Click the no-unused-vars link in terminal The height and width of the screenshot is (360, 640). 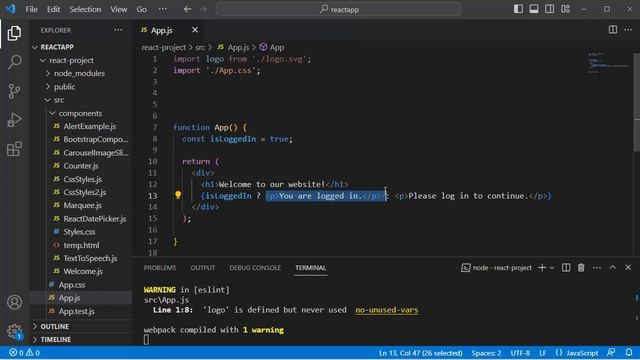click(x=387, y=310)
